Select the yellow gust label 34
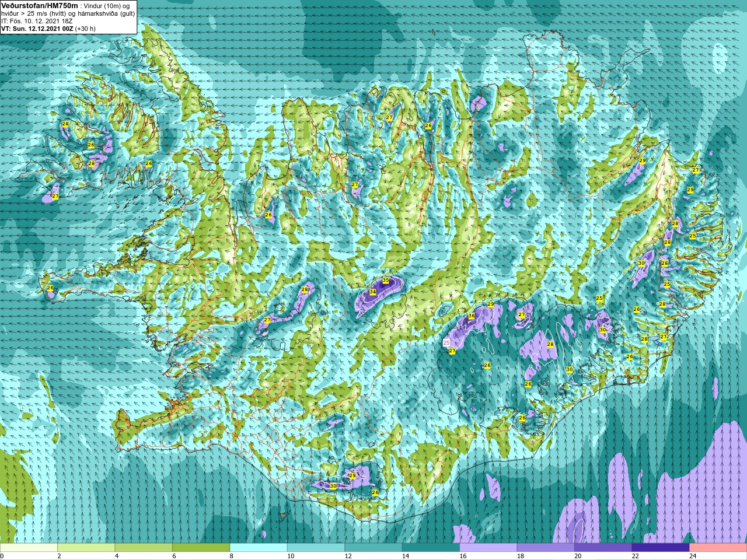Viewport: 747px width, 560px height. (x=372, y=292)
